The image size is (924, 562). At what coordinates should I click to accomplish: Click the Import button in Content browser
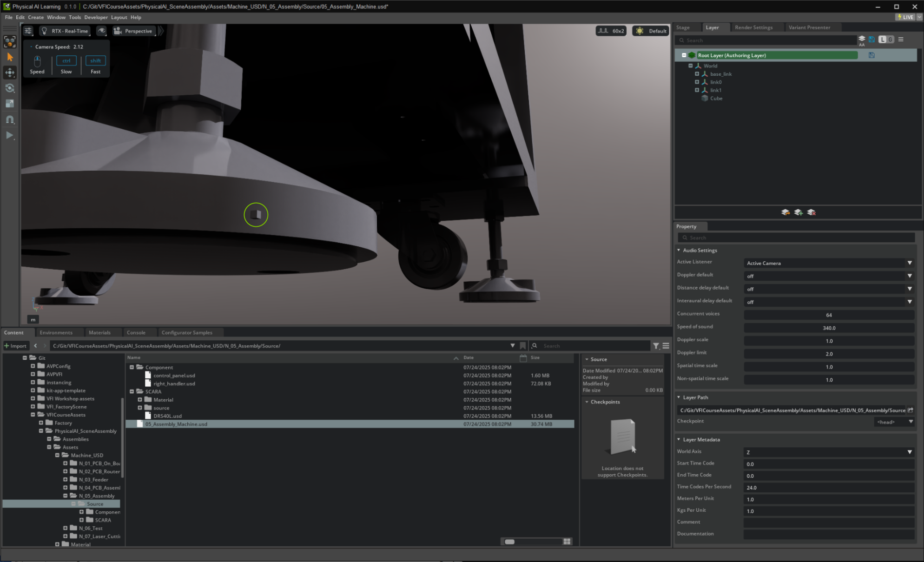click(x=15, y=346)
